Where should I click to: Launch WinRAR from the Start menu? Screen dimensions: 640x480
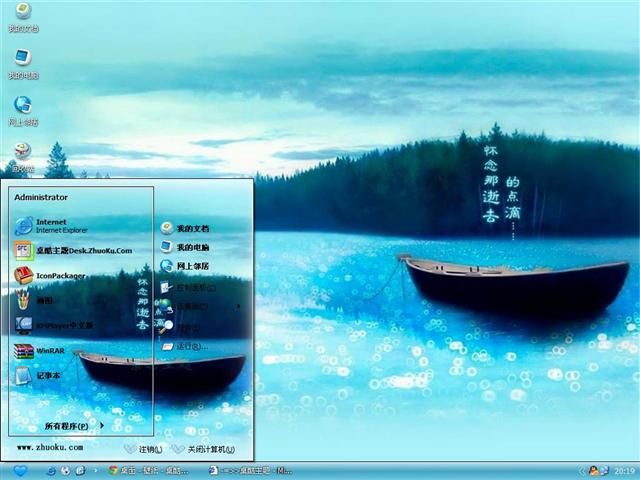click(x=40, y=351)
